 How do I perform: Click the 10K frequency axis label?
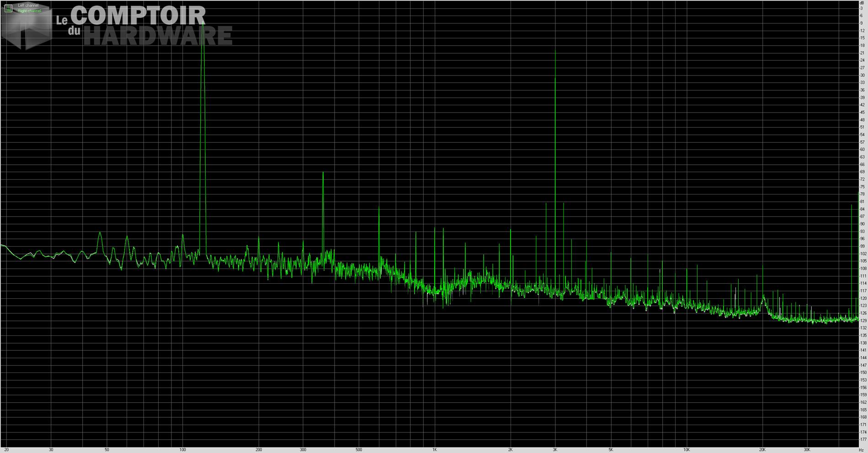click(x=687, y=450)
